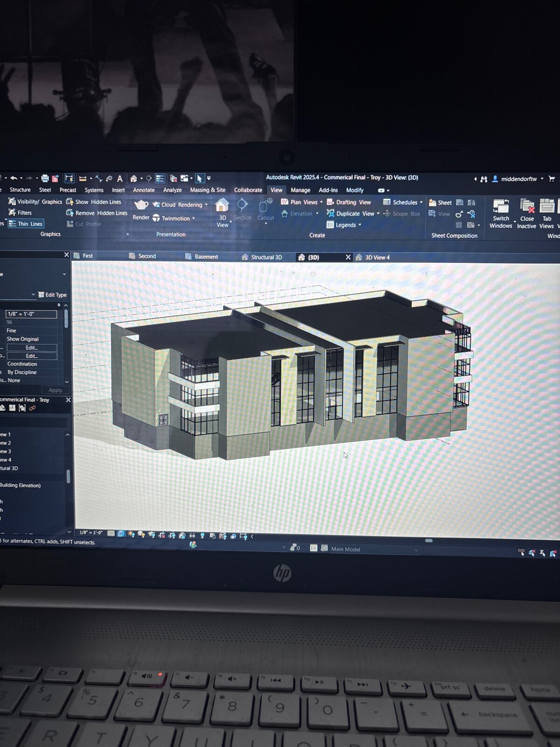Create a new Sheet
The height and width of the screenshot is (747, 560).
pyautogui.click(x=440, y=203)
